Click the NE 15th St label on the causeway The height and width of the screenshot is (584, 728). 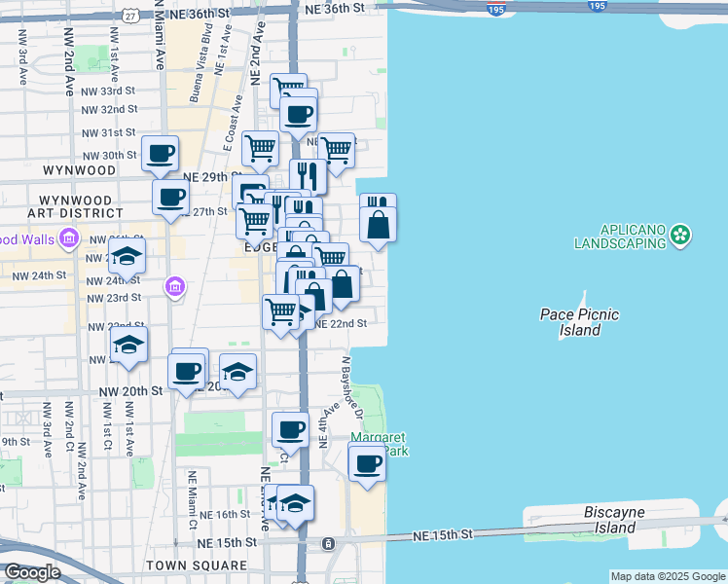tap(443, 535)
